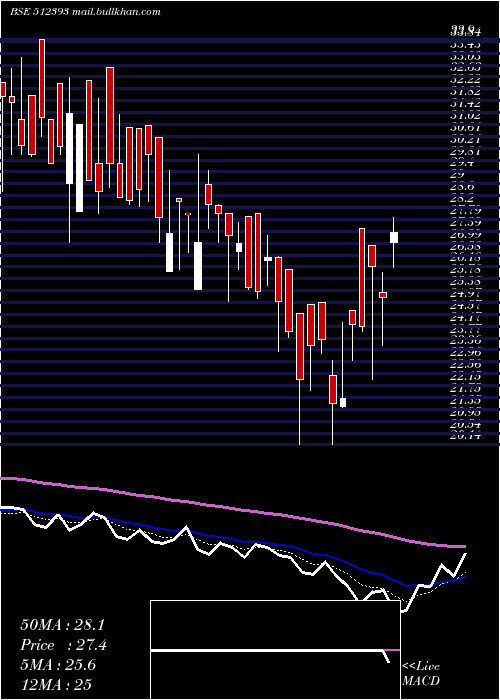Click the 30.21 price axis label

[x=465, y=140]
